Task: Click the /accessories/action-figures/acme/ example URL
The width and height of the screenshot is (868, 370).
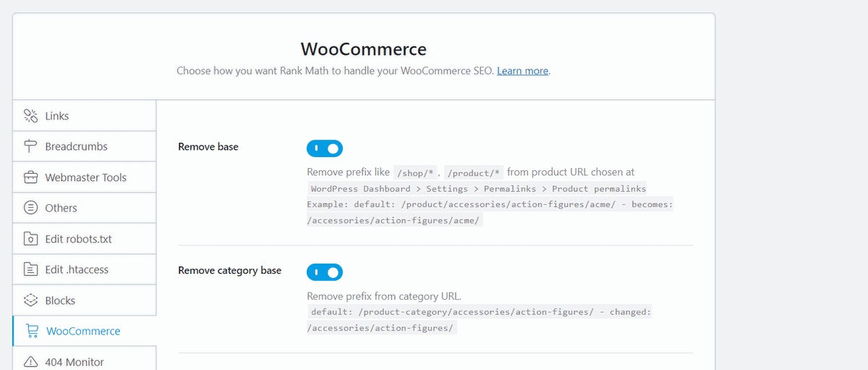Action: [x=394, y=221]
